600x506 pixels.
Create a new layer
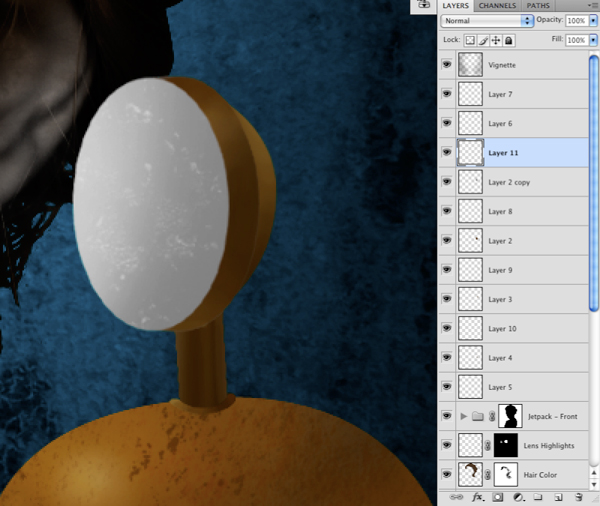point(558,497)
